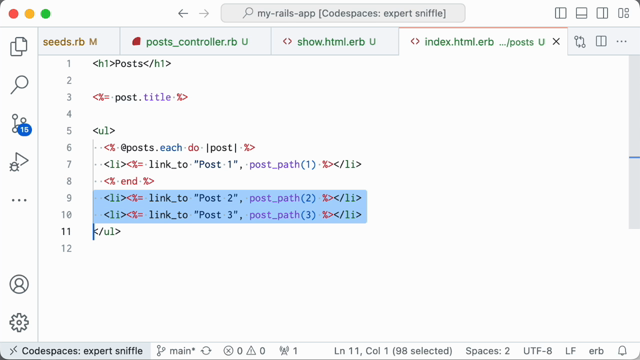Image resolution: width=640 pixels, height=360 pixels.
Task: Open changes compare icon in editor toolbar
Action: pyautogui.click(x=580, y=42)
